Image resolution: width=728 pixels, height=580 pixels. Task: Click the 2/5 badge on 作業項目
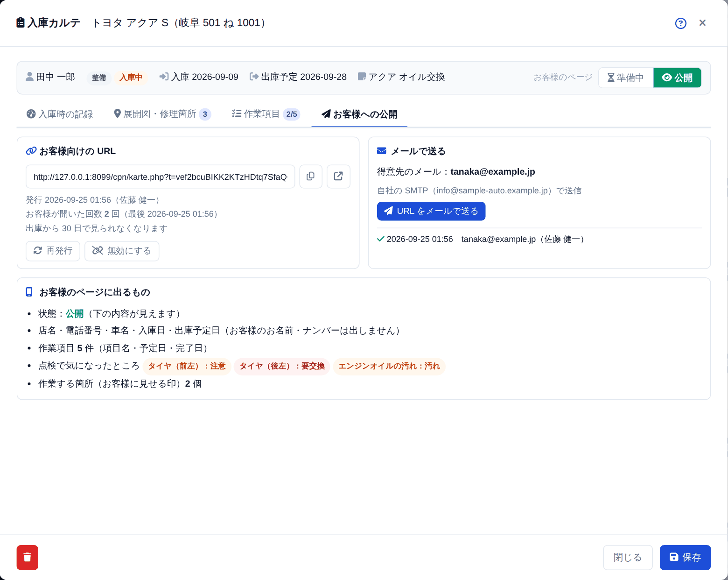tap(292, 114)
